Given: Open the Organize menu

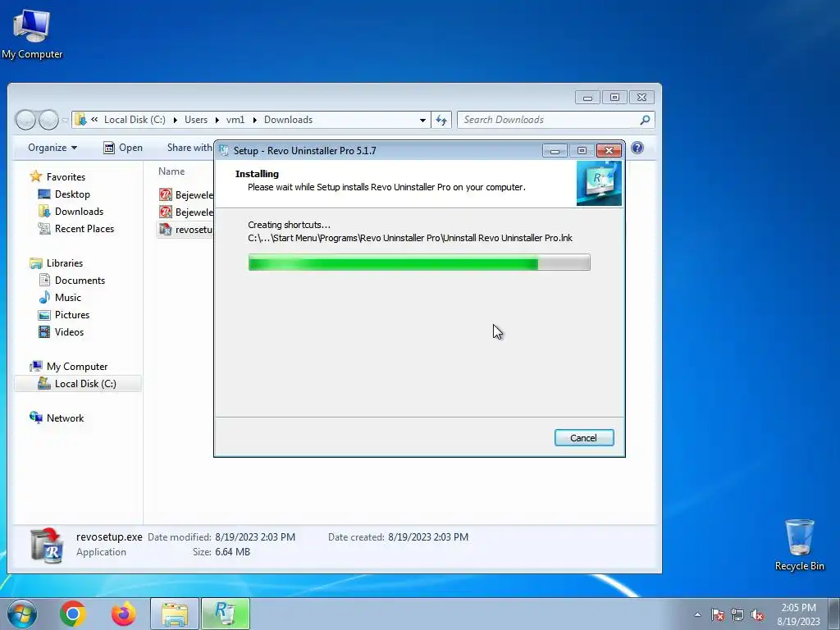Looking at the screenshot, I should click(x=52, y=148).
